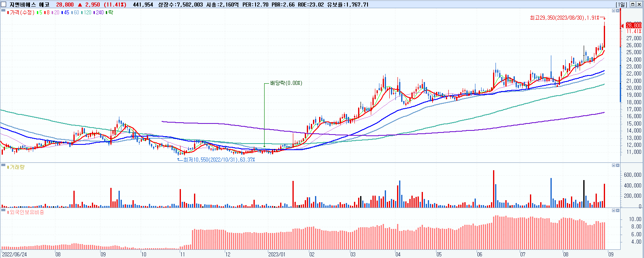This screenshot has width=644, height=258.
Task: Remove the 거래량 volume pane via its small X icon
Action: click(x=618, y=165)
